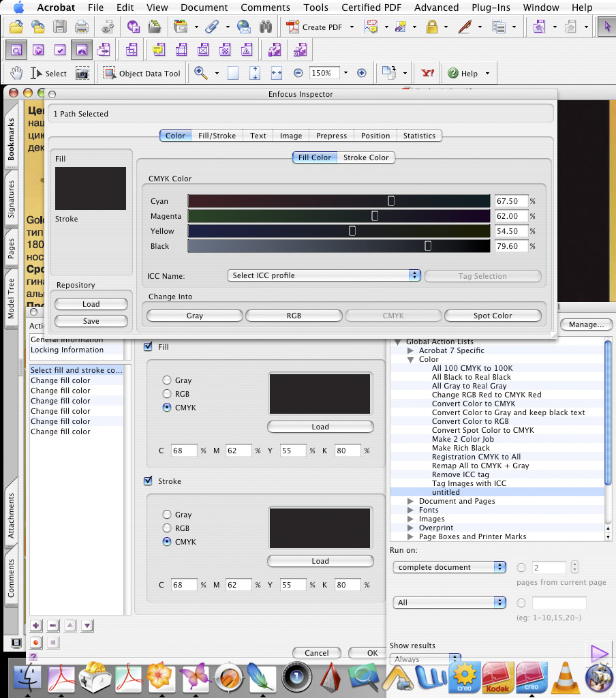The image size is (616, 698).
Task: Click the Yahoo toolbar icon
Action: (x=427, y=73)
